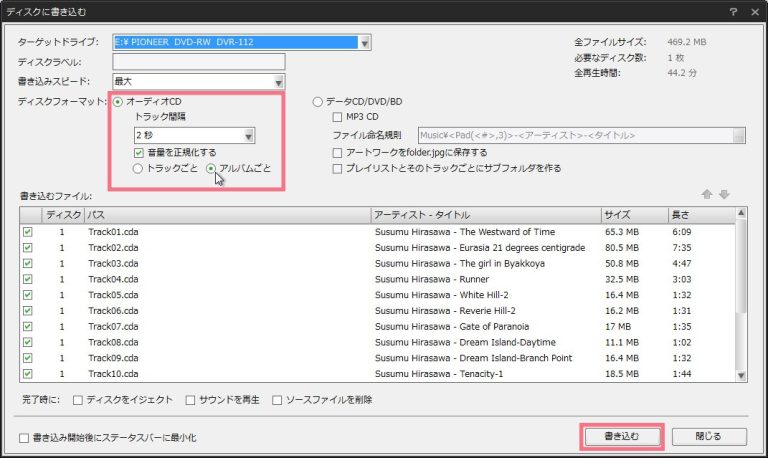
Task: Check アートワークをfolder.jpgに保存する option
Action: pos(338,153)
